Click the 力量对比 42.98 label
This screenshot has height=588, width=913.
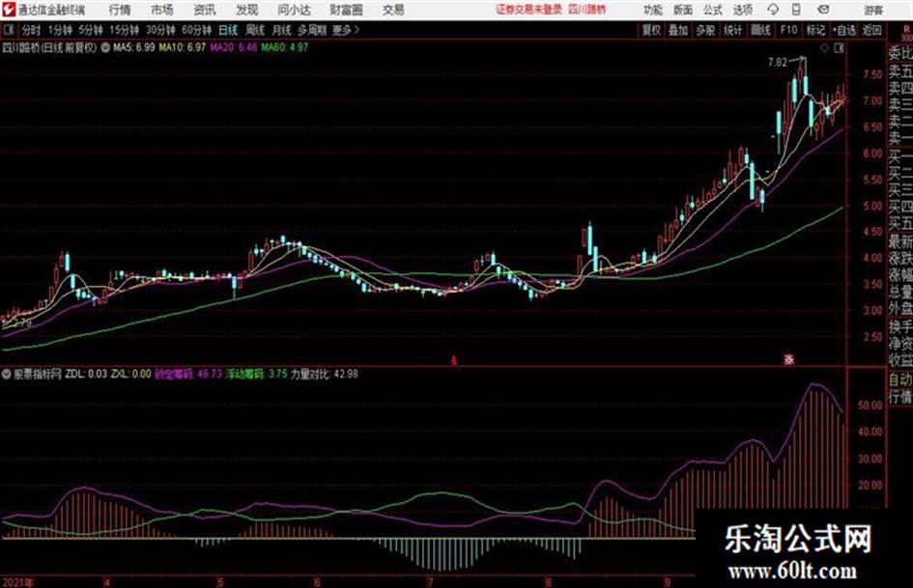pyautogui.click(x=325, y=374)
